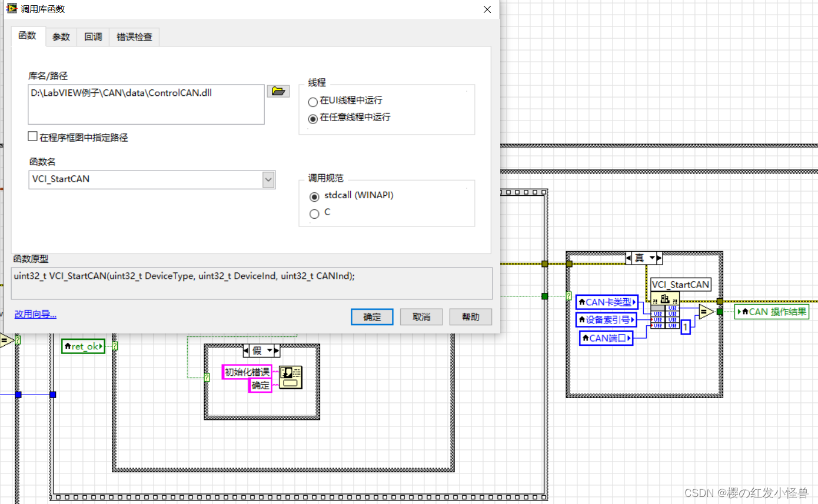Select the 在UI线程中运行 radio button
This screenshot has height=504, width=818.
[x=312, y=101]
